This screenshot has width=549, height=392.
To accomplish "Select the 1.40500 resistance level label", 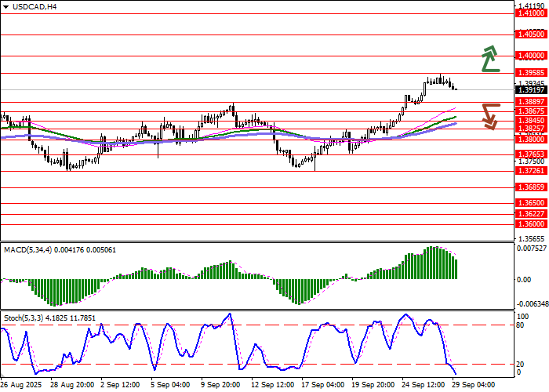I will [531, 34].
